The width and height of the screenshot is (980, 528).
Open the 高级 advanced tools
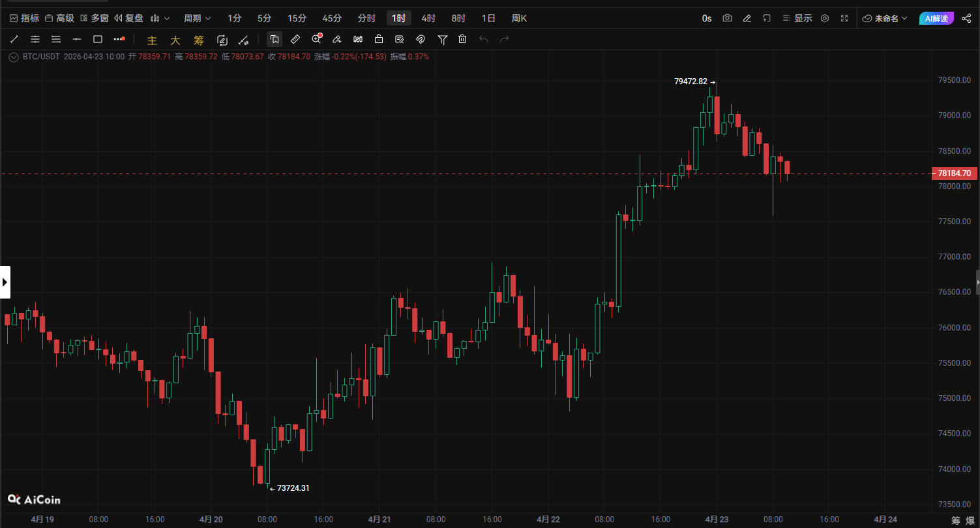tap(59, 18)
